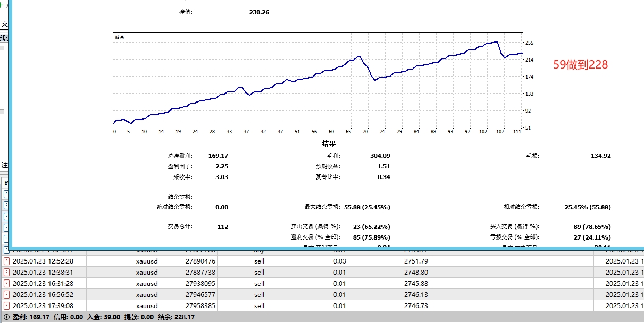This screenshot has height=323, width=644.
Task: Click the price cell 2745.88
Action: coord(416,283)
